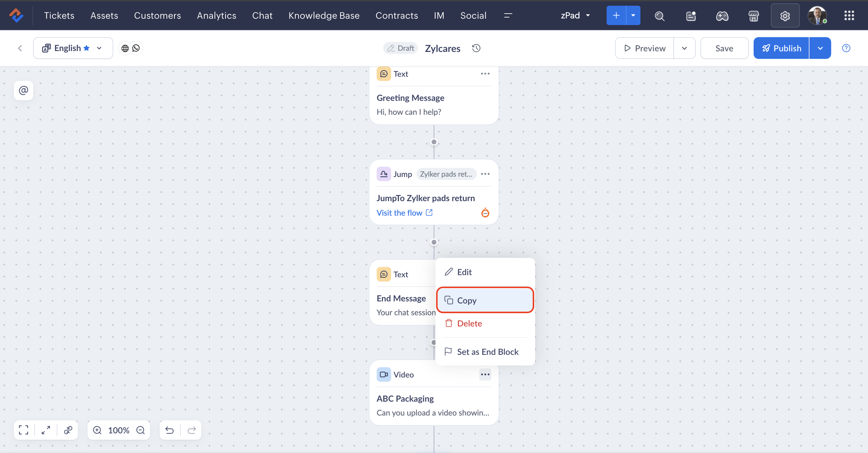Image resolution: width=868 pixels, height=453 pixels.
Task: Undo the last canvas action
Action: [170, 430]
